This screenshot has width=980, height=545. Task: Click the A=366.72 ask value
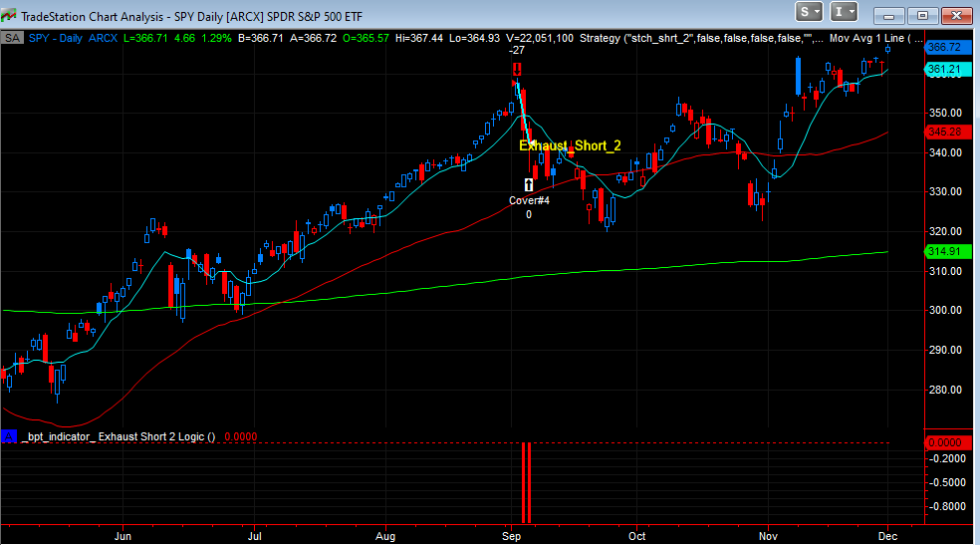[x=313, y=38]
